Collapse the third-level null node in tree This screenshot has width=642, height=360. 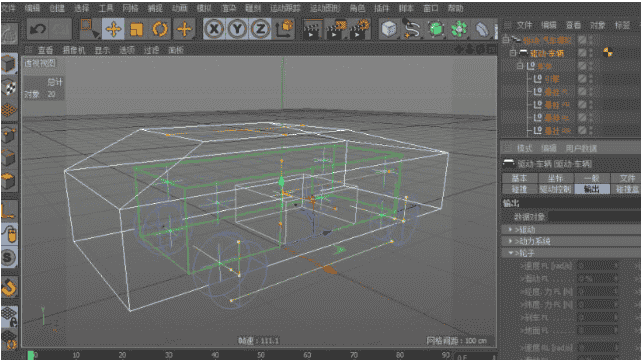[520, 66]
